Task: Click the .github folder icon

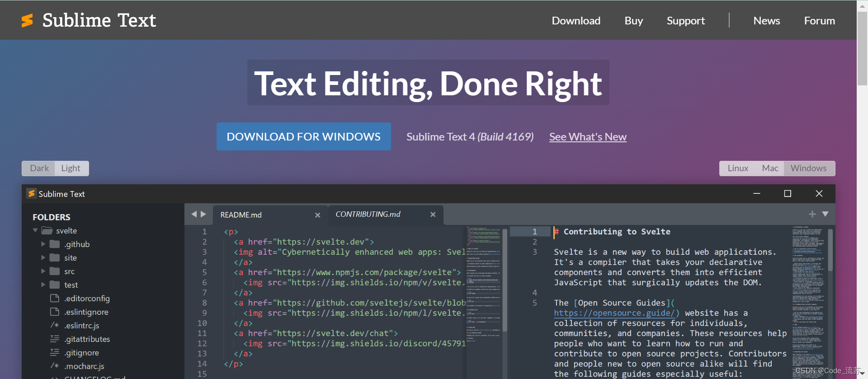Action: 55,244
